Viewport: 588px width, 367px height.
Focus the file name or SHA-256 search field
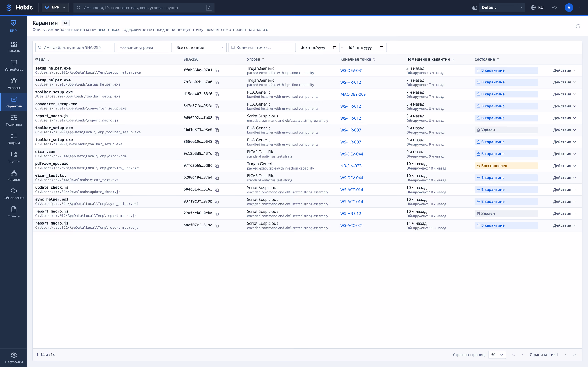point(75,47)
